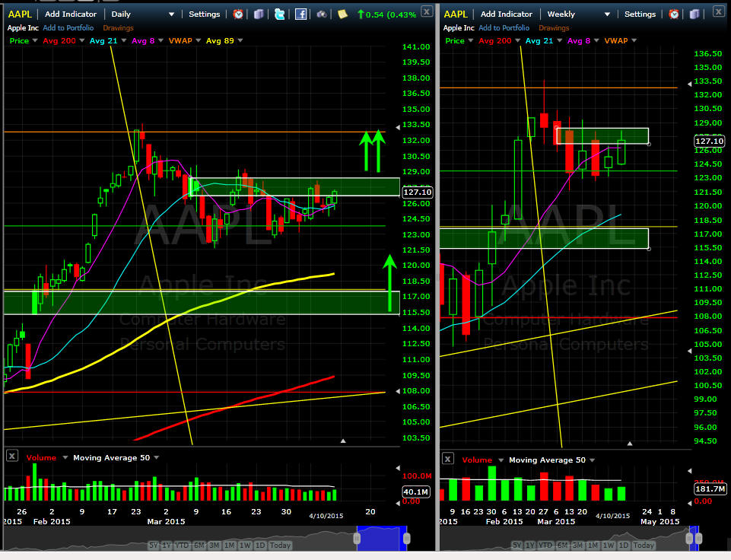Expand Avg 21 options arrow in Weekly chart
The height and width of the screenshot is (560, 731).
click(559, 40)
